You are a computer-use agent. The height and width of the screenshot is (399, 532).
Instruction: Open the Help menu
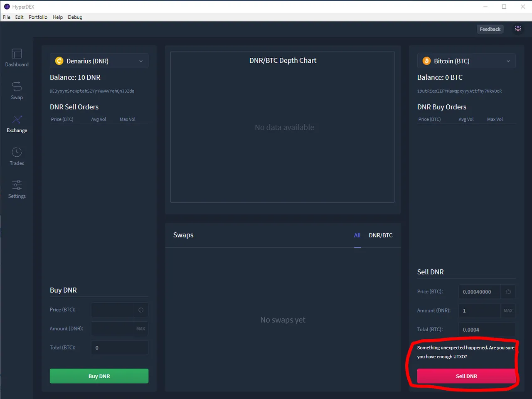pos(58,17)
